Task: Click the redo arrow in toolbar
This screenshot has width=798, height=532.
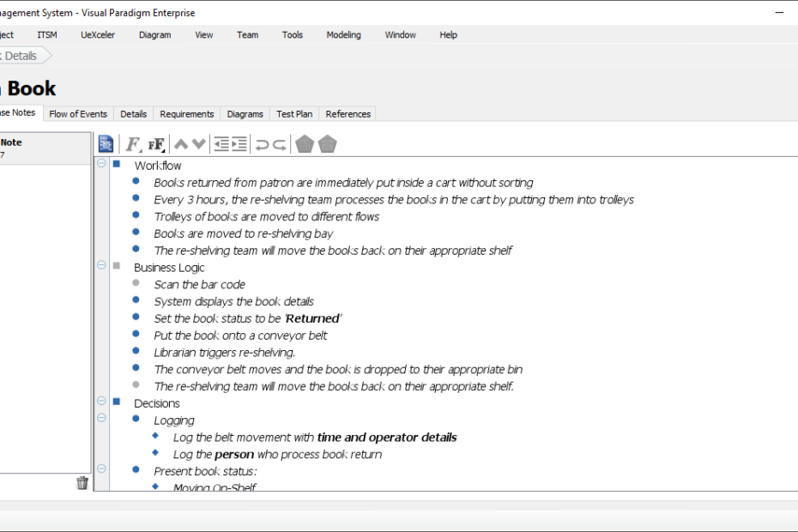Action: (280, 144)
